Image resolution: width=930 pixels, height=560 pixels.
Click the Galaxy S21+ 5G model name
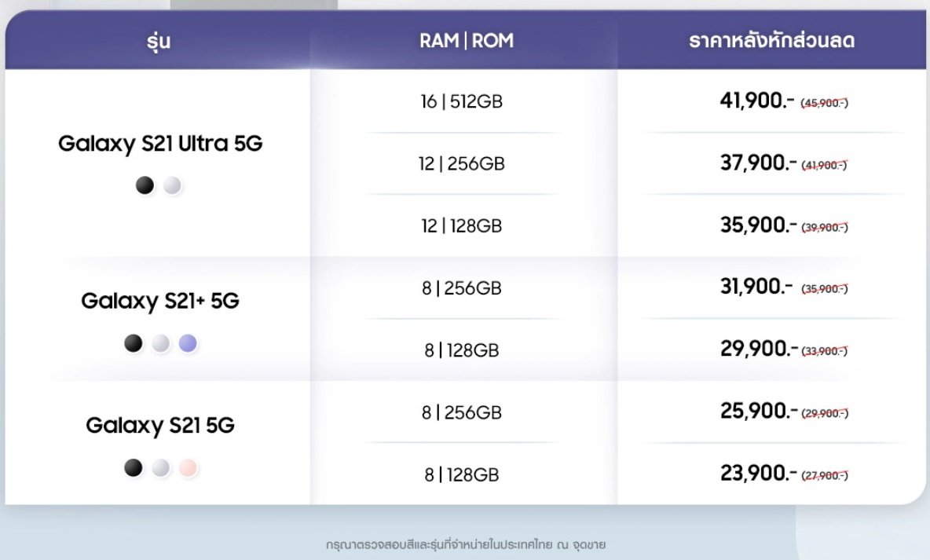point(160,302)
